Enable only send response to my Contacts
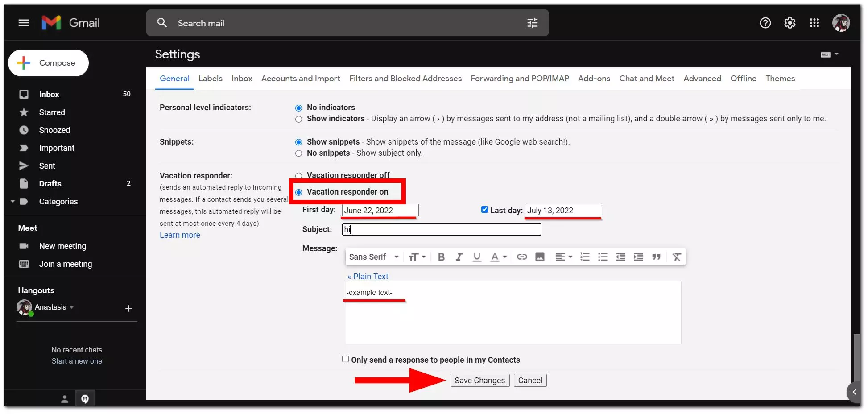This screenshot has width=868, height=414. point(346,359)
